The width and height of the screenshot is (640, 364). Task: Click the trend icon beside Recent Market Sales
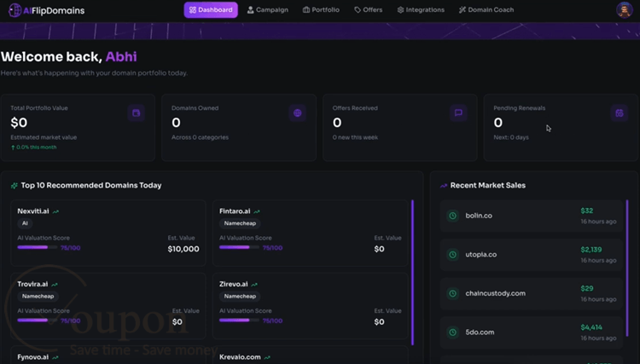click(x=443, y=186)
